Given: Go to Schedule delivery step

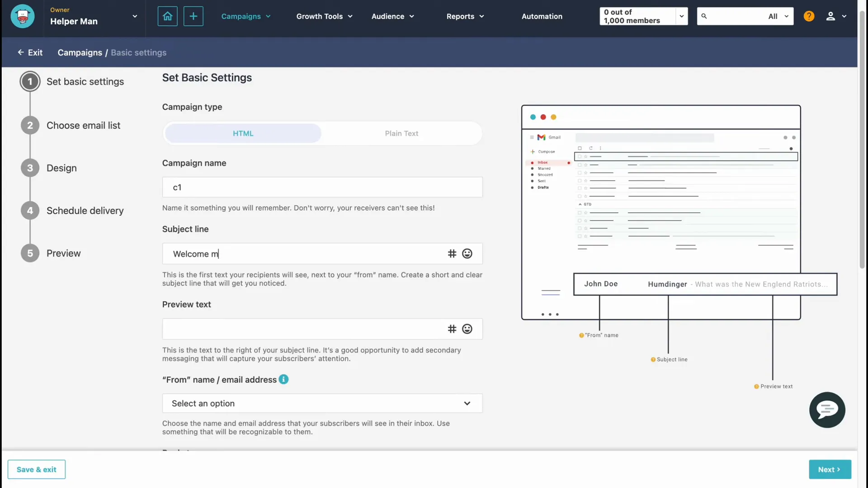Looking at the screenshot, I should (x=85, y=211).
